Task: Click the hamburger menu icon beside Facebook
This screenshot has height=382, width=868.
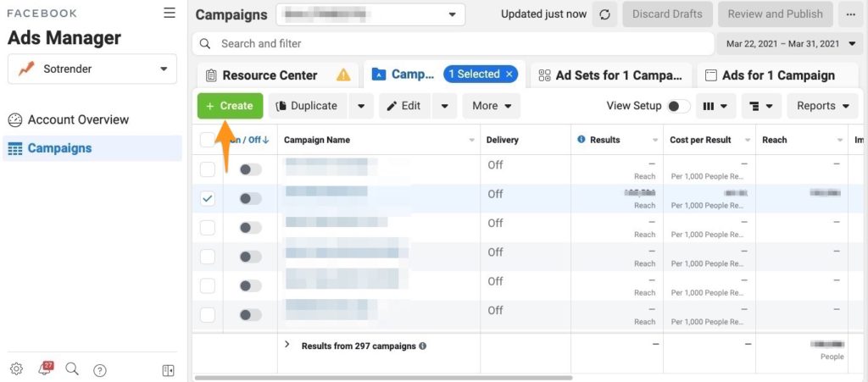Action: coord(170,14)
